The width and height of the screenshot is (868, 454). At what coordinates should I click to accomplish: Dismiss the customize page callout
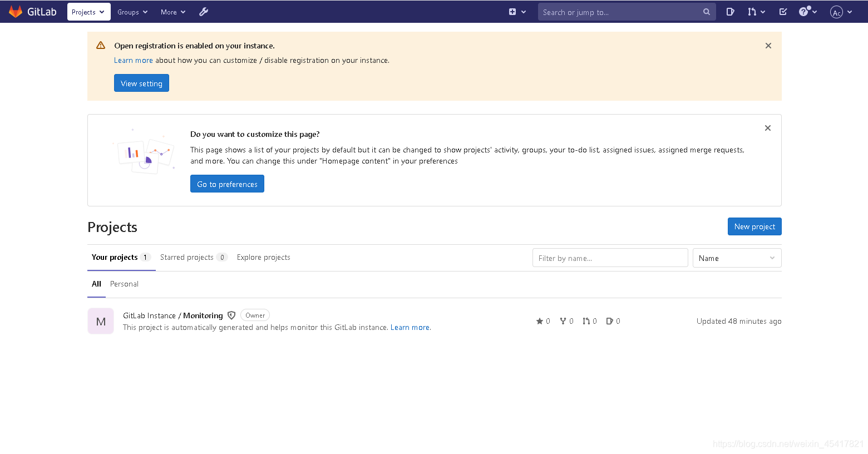(x=767, y=128)
